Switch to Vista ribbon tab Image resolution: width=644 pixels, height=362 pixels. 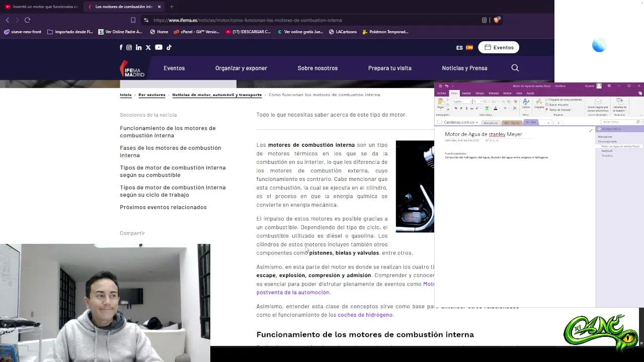(x=519, y=93)
